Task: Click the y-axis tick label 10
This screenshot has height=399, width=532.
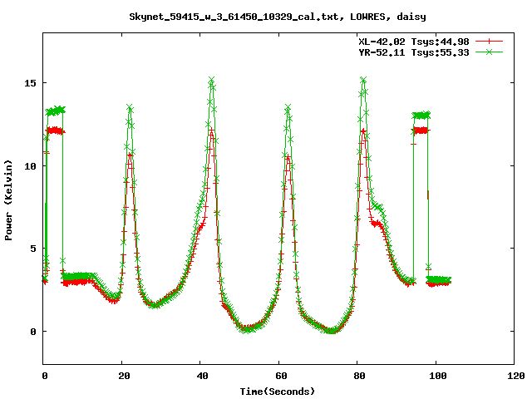Action: 30,166
